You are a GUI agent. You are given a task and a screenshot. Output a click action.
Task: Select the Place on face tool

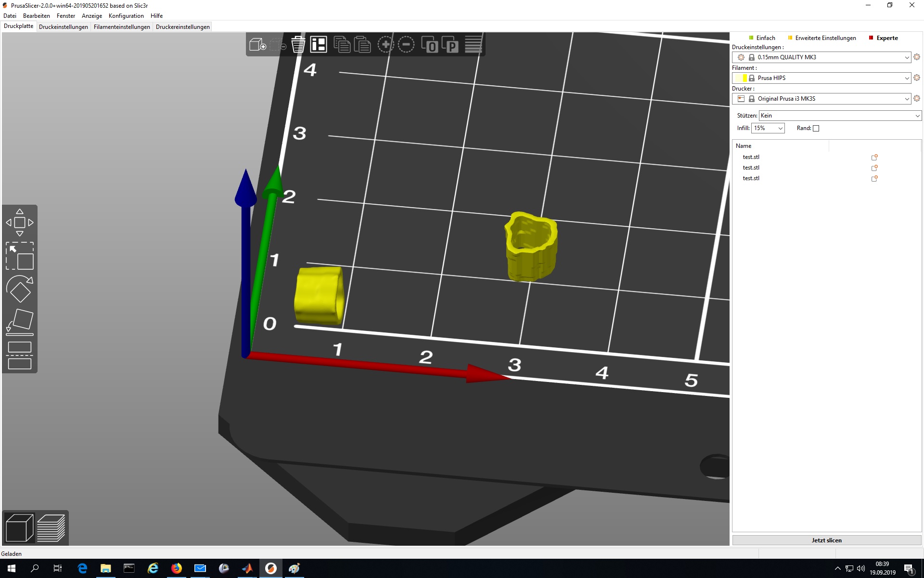[20, 322]
